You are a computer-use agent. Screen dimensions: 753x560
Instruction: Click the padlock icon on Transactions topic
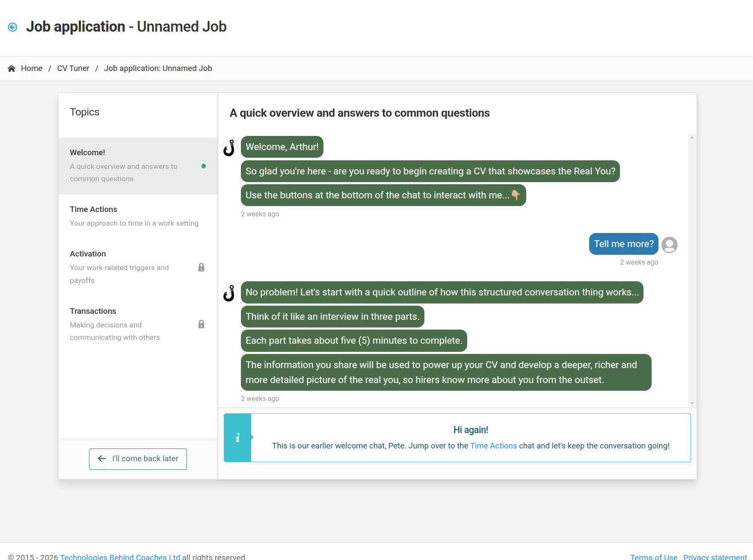[x=202, y=324]
